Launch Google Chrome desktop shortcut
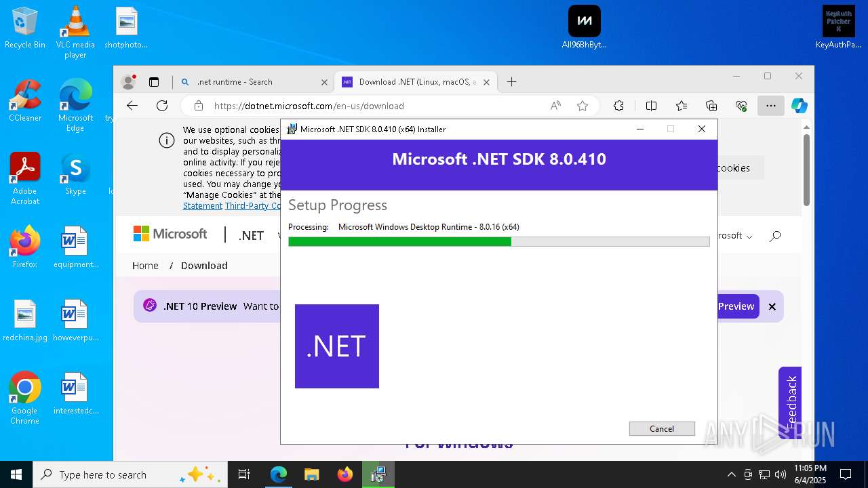 25,398
